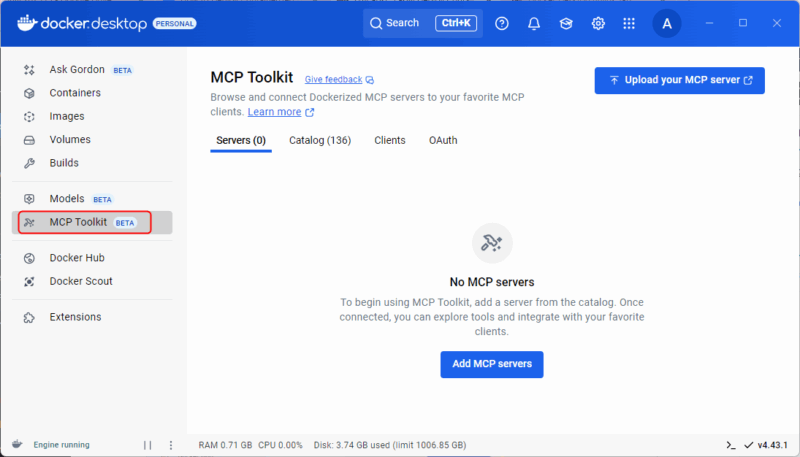Open the terminal icon in status bar
Viewport: 800px width, 457px height.
(731, 445)
